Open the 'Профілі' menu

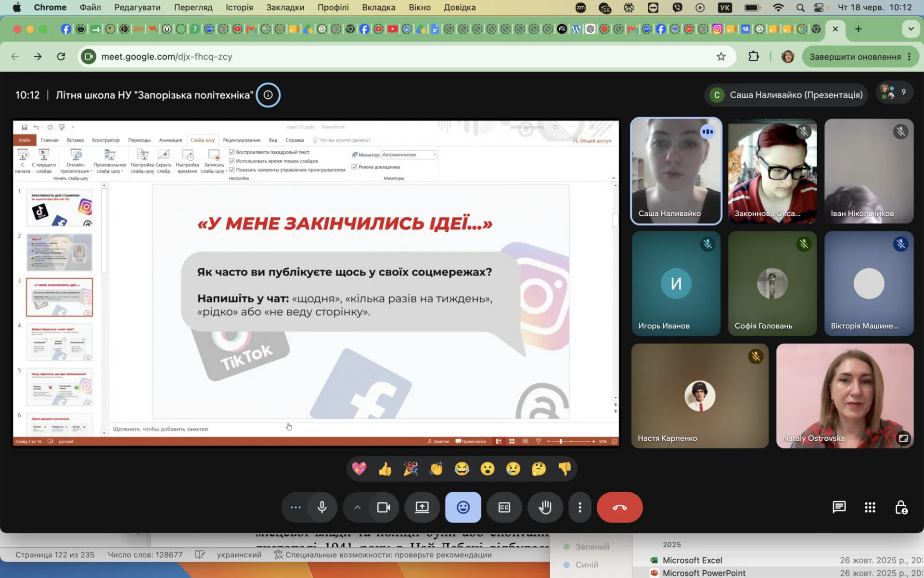333,7
